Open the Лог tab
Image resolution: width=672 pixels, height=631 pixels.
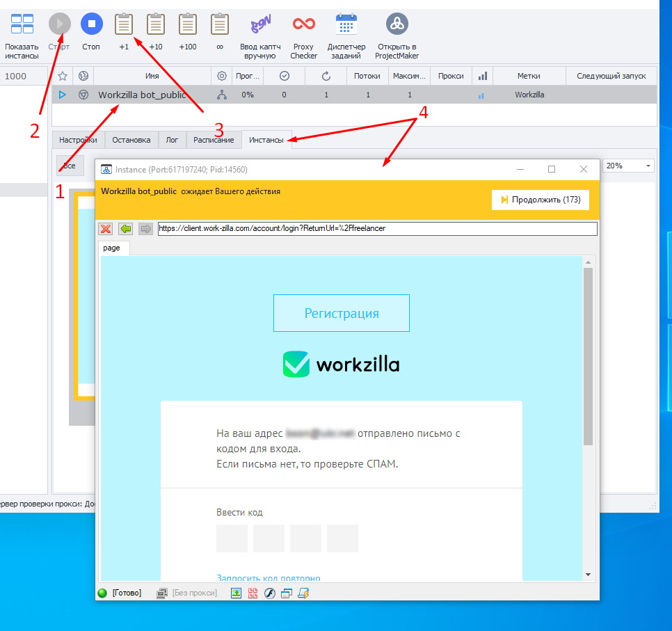click(172, 140)
